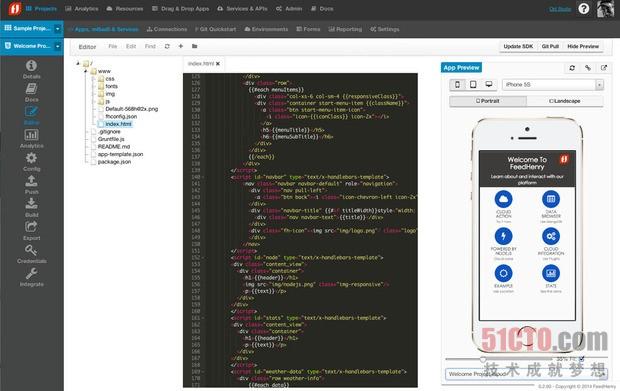Open Docs in top navigation
The height and width of the screenshot is (391, 620).
click(x=322, y=8)
